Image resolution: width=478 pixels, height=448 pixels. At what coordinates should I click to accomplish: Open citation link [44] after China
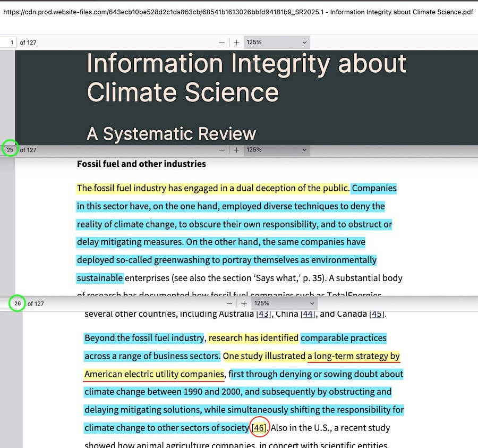tap(308, 314)
